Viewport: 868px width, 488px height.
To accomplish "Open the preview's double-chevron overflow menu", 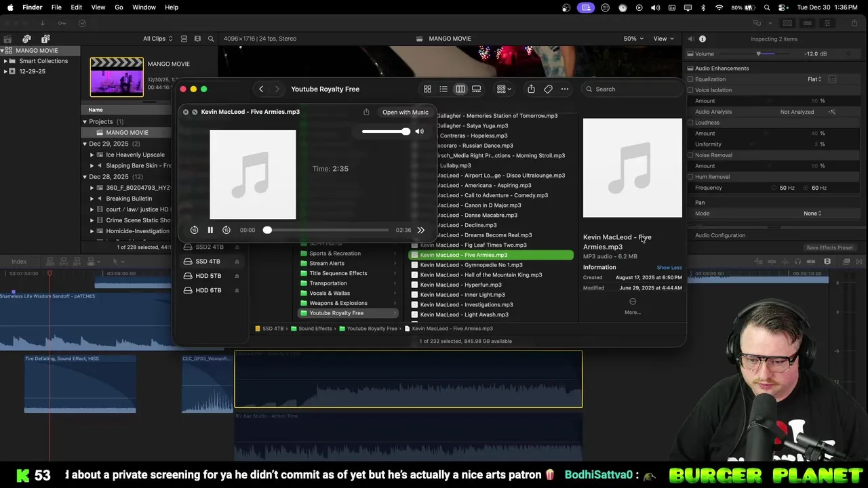I will pyautogui.click(x=420, y=230).
